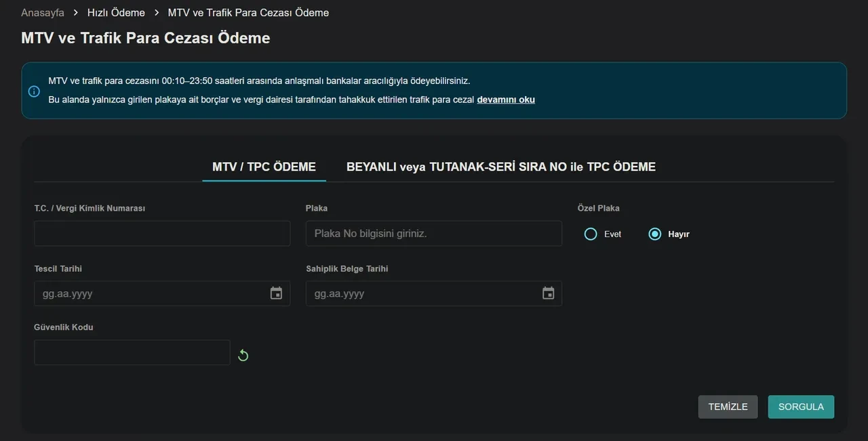Navigate to Hızlı Ödeme in the breadcrumb
Viewport: 868px width, 441px height.
pyautogui.click(x=116, y=13)
